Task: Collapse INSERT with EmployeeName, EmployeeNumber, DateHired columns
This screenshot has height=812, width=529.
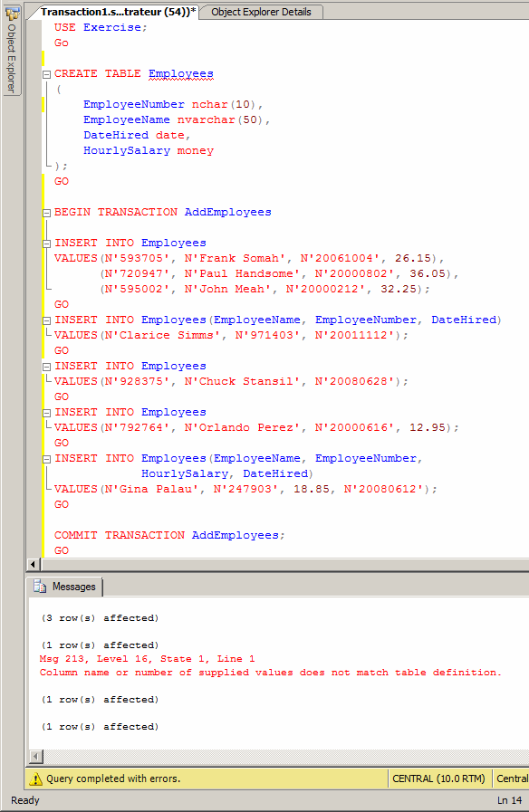Action: pyautogui.click(x=46, y=320)
